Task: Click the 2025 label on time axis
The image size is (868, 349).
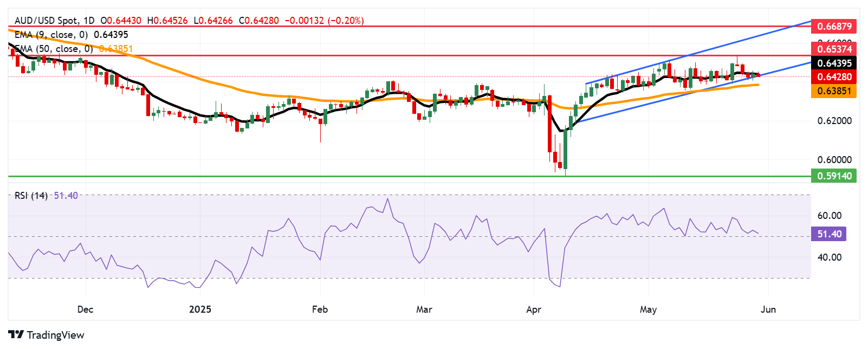Action: click(x=200, y=309)
